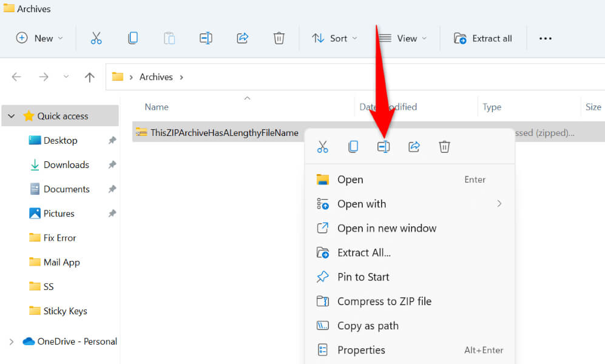The height and width of the screenshot is (364, 605).
Task: Open the View dropdown
Action: [x=402, y=38]
